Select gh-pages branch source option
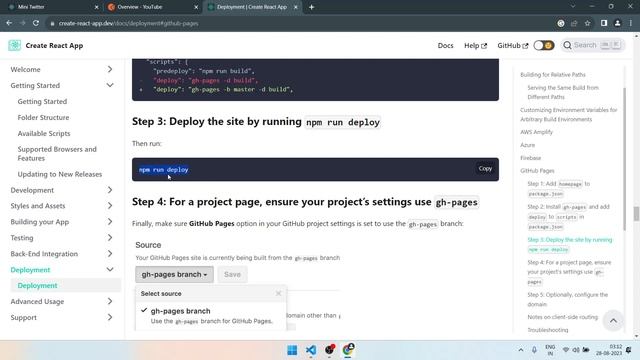 (211, 316)
